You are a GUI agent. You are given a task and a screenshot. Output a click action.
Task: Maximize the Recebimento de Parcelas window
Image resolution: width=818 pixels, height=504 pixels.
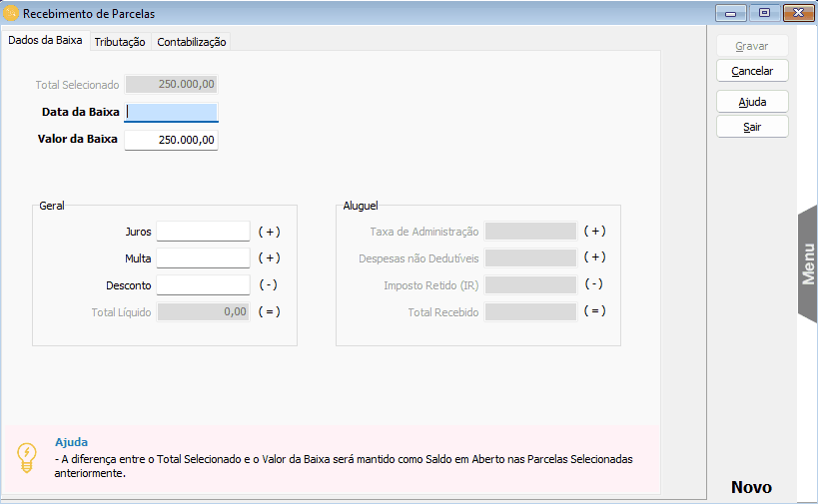point(763,13)
